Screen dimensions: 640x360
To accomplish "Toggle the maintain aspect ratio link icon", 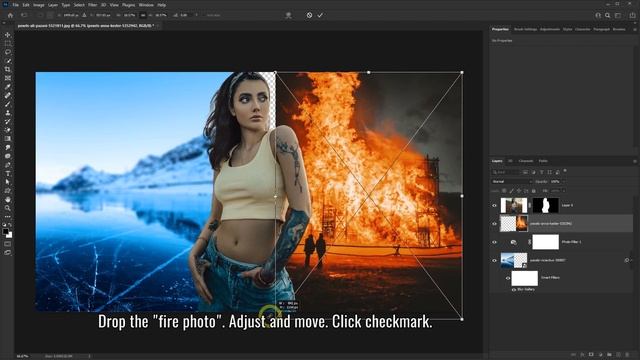I will tap(143, 15).
